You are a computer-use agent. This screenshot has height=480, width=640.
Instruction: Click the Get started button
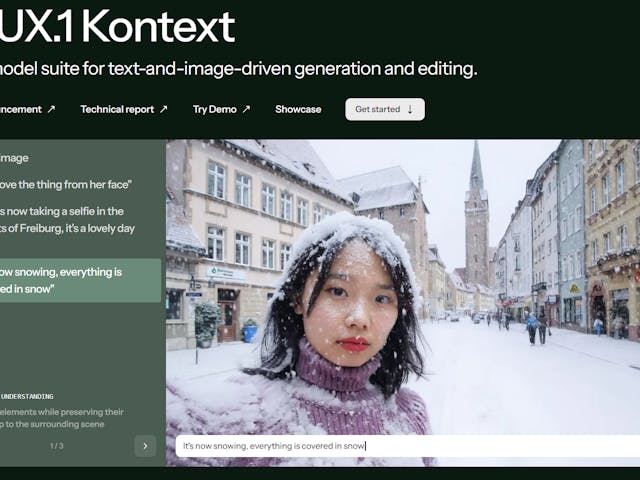[x=385, y=109]
